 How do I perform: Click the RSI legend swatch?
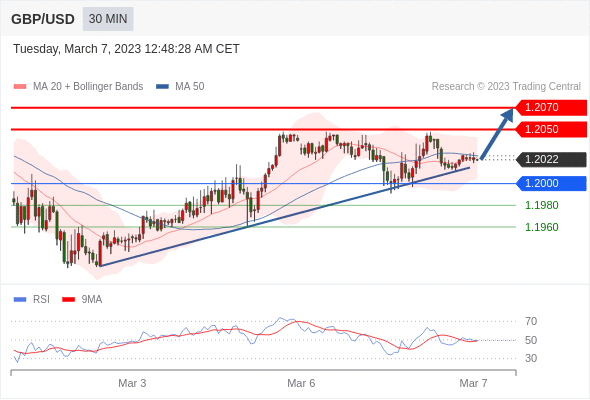(20, 300)
